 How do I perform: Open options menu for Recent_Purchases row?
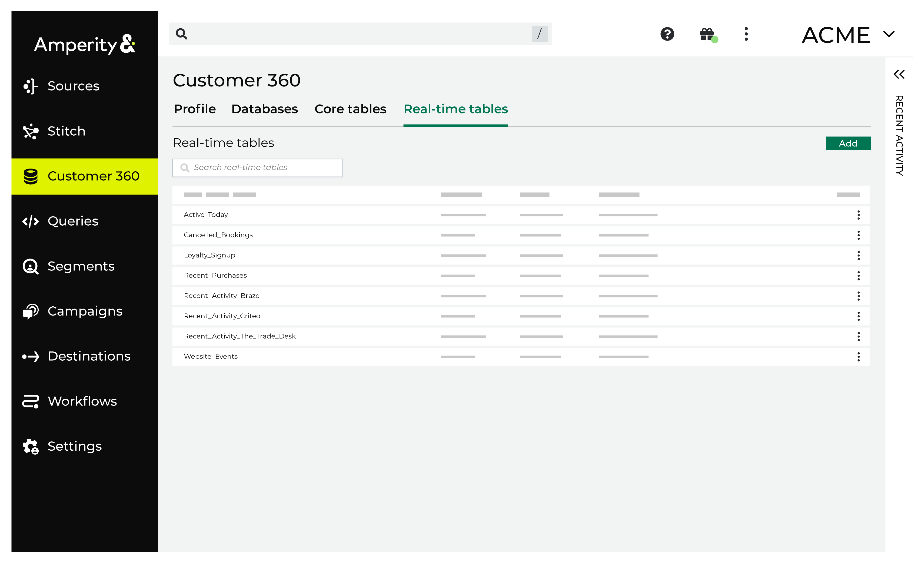coord(859,275)
